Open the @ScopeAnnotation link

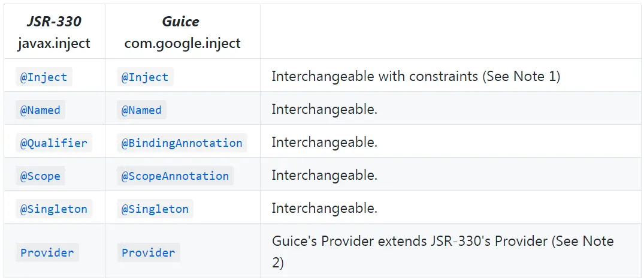click(x=175, y=176)
